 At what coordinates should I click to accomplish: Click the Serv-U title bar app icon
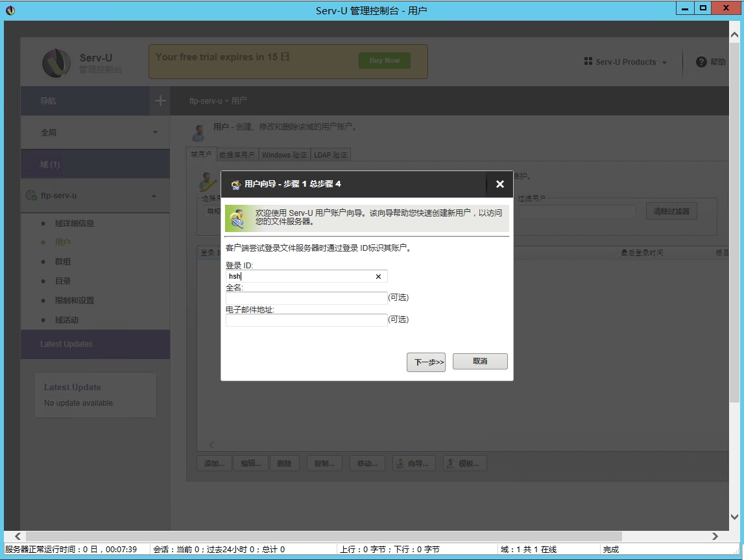click(10, 10)
